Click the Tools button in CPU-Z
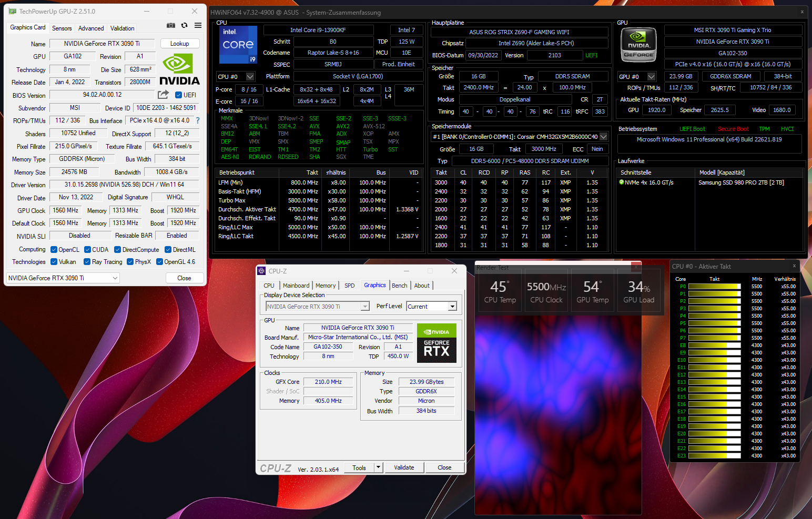This screenshot has width=812, height=519. (x=359, y=467)
